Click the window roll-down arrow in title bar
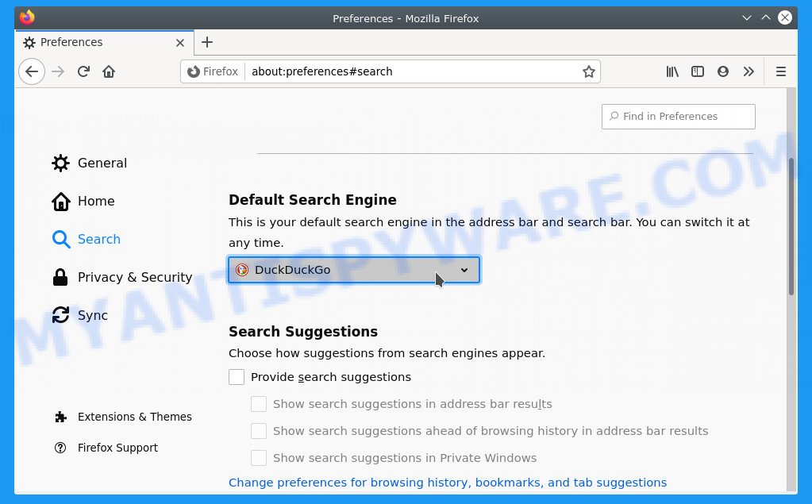Viewport: 812px width, 504px height. point(747,17)
